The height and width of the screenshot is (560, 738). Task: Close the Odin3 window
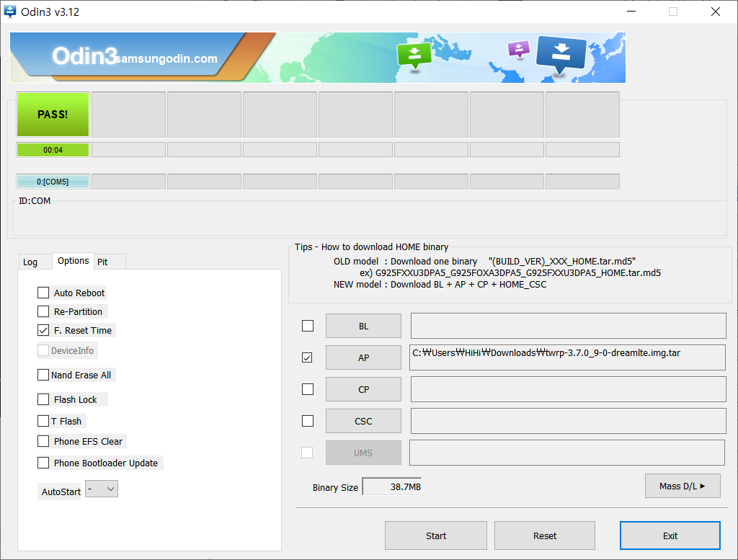716,12
